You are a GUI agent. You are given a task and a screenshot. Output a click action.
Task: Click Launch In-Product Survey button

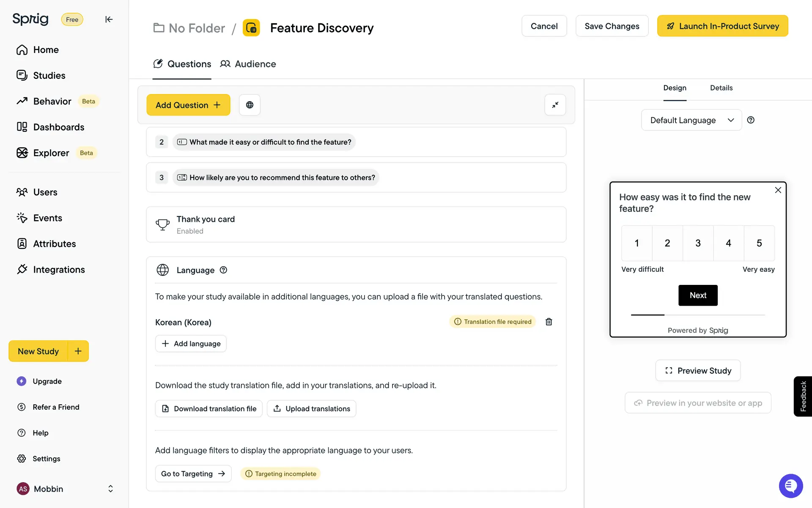click(722, 26)
